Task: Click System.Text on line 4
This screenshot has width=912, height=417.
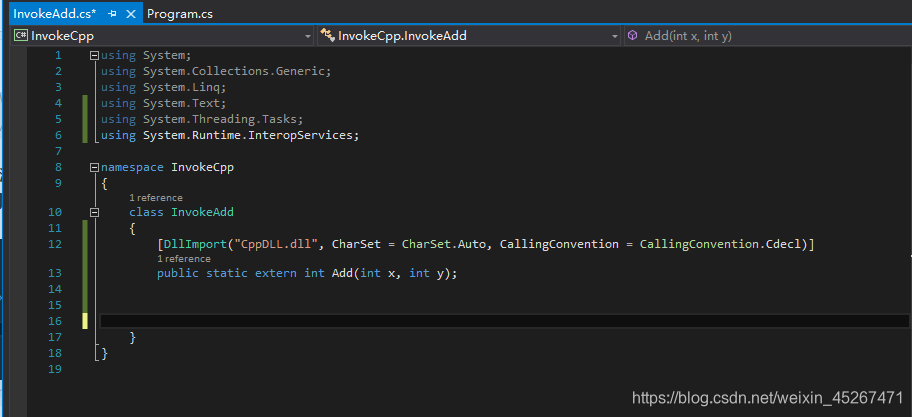Action: tap(181, 104)
